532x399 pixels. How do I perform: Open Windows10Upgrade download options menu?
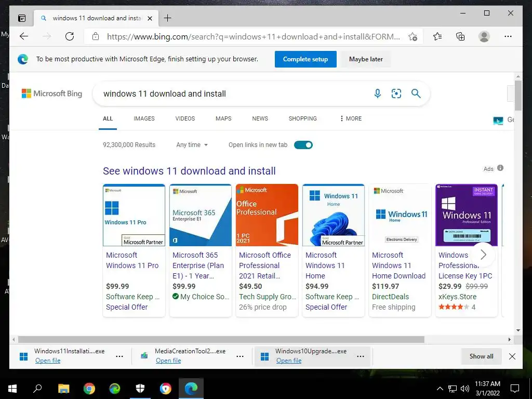pos(361,356)
